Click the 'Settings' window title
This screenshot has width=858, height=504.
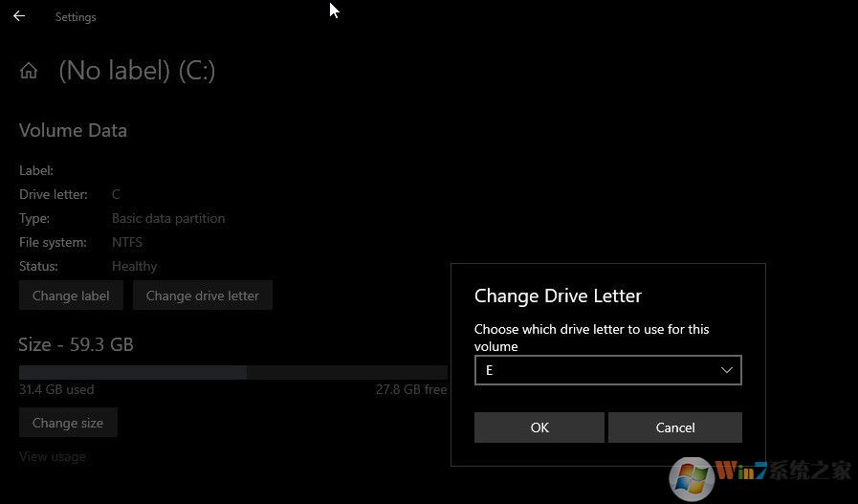click(x=76, y=17)
